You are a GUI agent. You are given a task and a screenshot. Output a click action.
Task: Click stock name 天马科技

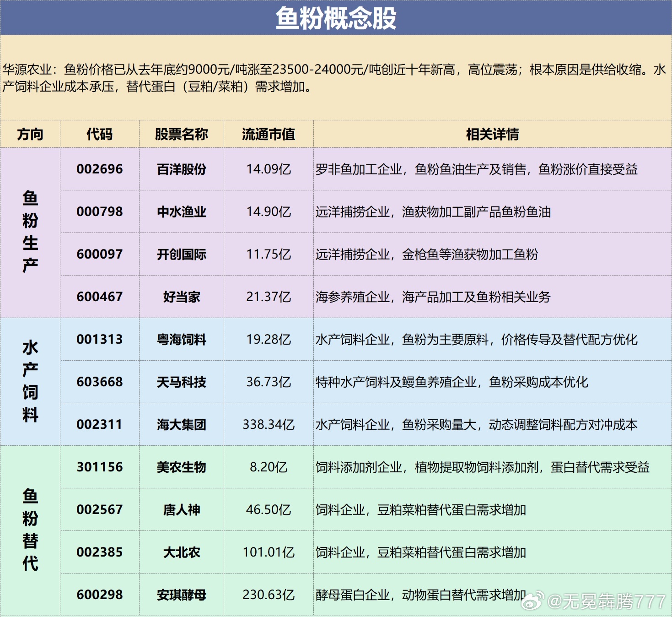tap(182, 382)
